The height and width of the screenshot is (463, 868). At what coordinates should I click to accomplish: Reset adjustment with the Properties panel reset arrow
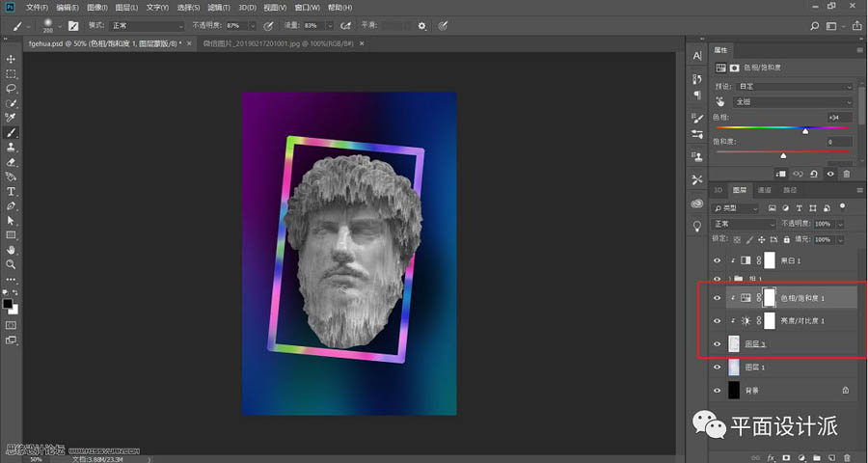(x=815, y=174)
